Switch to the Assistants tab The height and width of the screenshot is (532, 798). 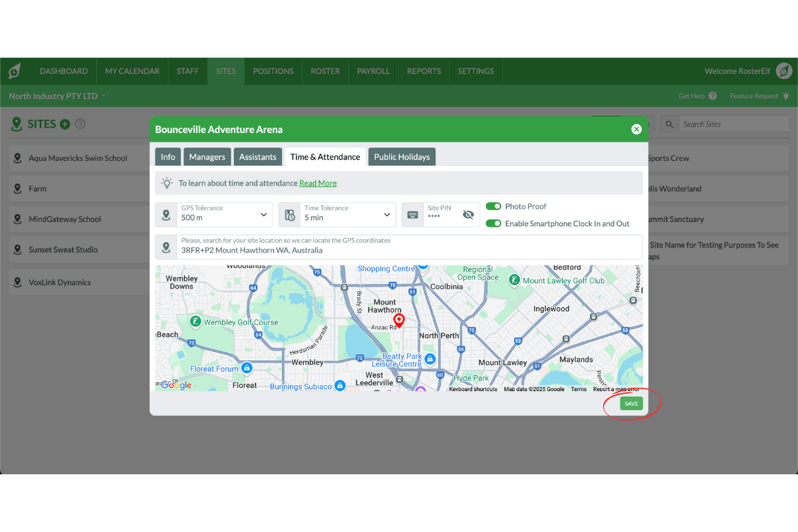[258, 157]
